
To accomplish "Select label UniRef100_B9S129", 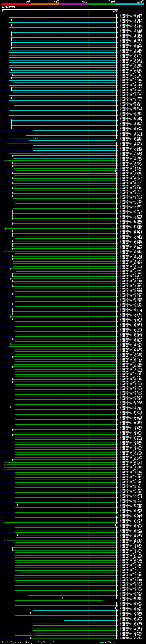I will point(131,93).
